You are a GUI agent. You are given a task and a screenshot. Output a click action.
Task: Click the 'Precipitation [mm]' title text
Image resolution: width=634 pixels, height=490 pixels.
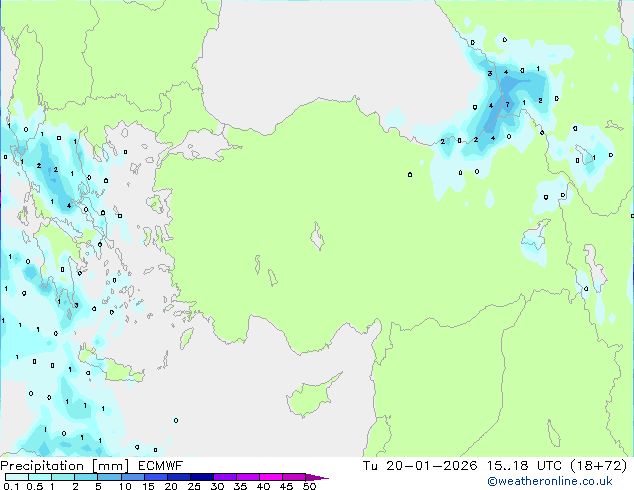(x=65, y=466)
